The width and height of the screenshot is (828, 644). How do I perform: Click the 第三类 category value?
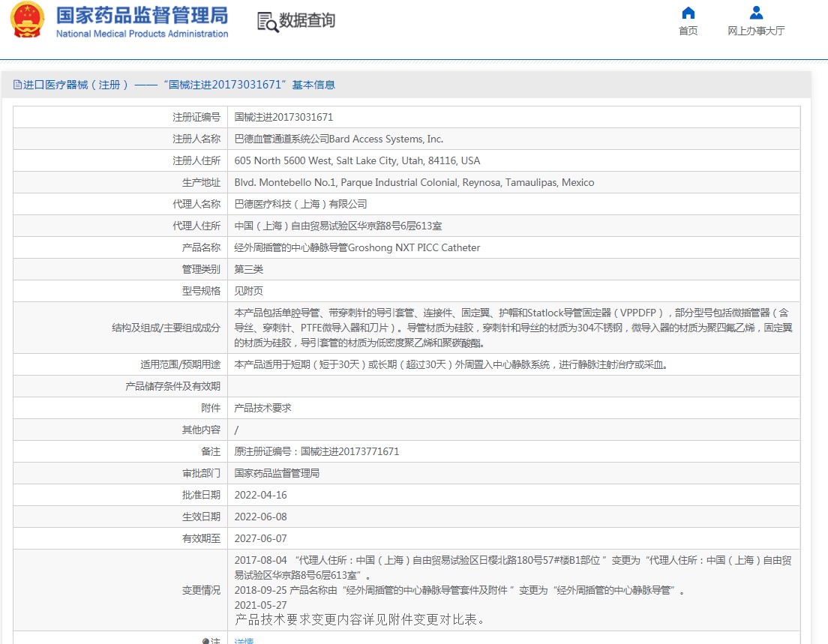pyautogui.click(x=249, y=269)
